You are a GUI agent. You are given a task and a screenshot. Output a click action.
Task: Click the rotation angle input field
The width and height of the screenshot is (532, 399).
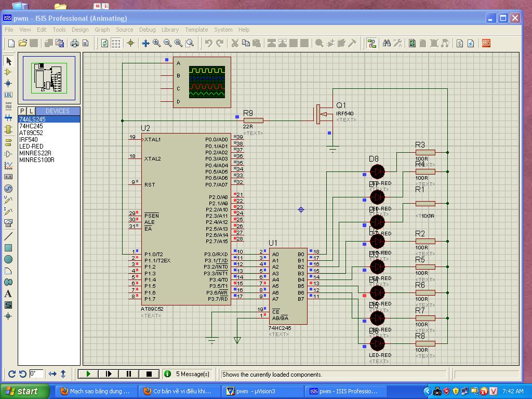tap(36, 374)
